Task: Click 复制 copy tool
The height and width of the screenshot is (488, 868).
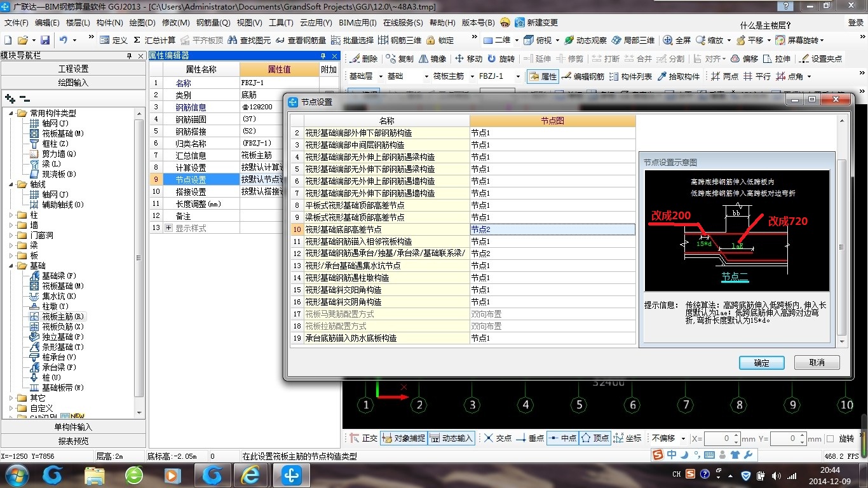Action: 400,58
